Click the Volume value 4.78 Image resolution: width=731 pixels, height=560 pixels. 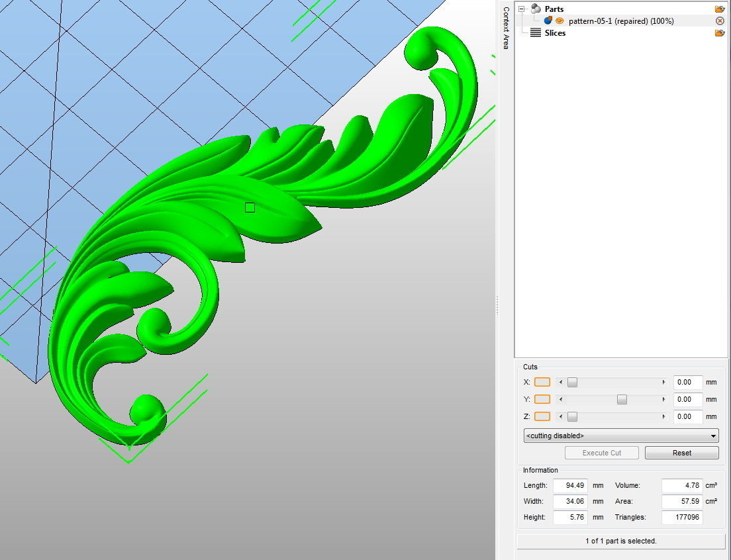click(682, 485)
